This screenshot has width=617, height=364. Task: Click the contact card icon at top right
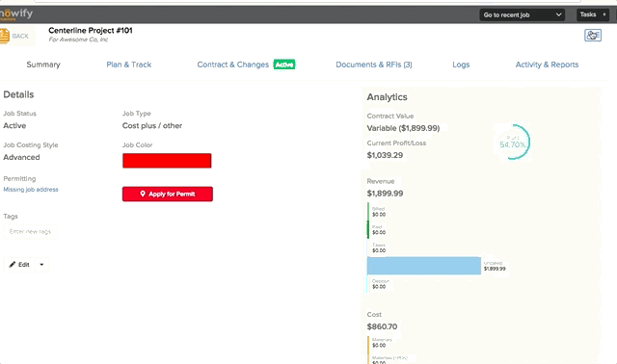tap(593, 36)
